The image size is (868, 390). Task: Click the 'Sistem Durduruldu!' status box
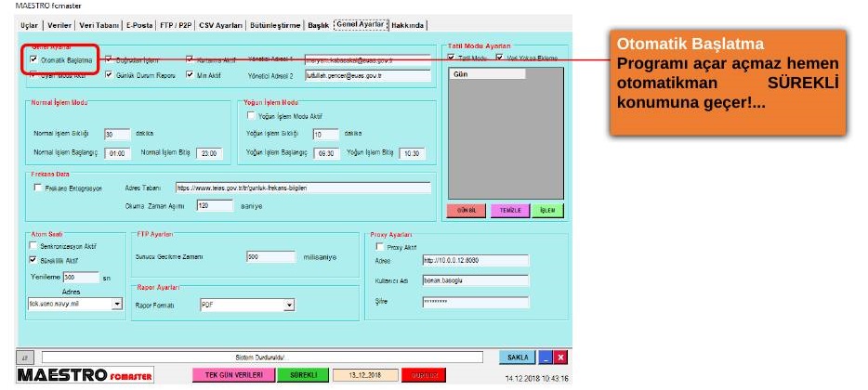tap(262, 357)
